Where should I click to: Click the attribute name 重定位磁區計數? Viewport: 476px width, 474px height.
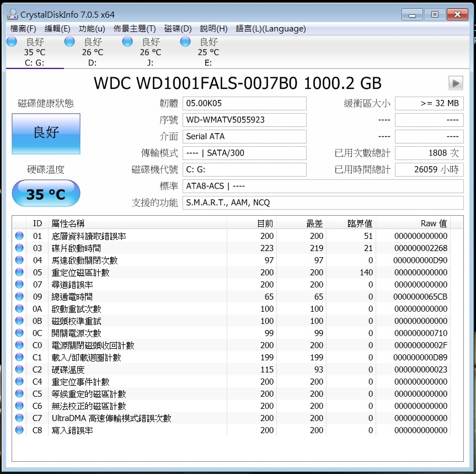(81, 273)
